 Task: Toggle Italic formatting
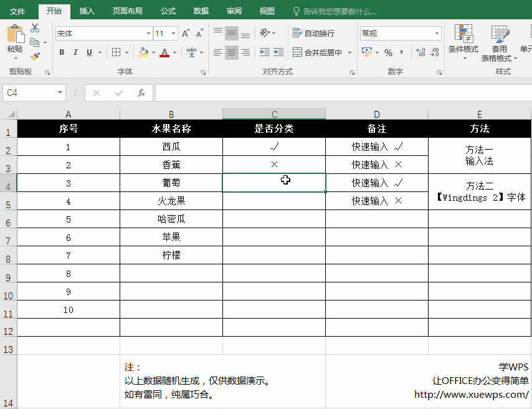click(x=75, y=53)
